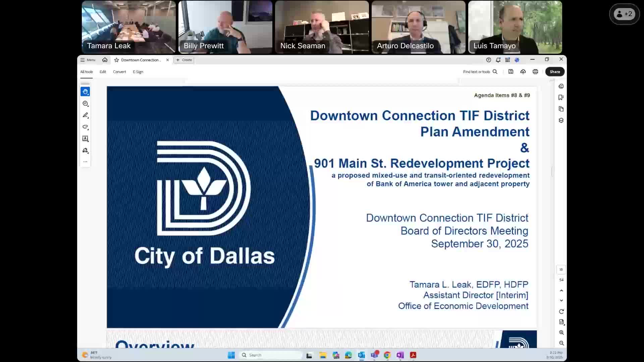Screen dimensions: 644x362
Task: Select the highlighter pen tool
Action: coord(85,115)
